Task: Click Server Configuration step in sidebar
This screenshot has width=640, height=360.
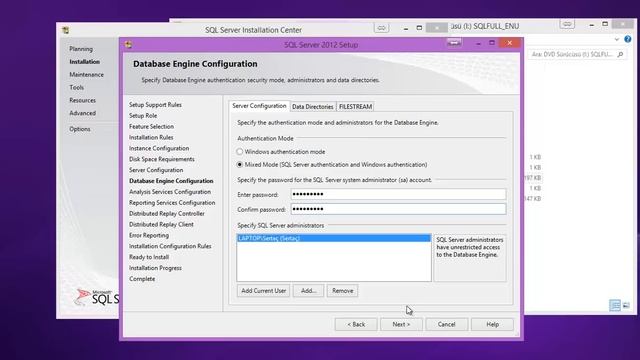Action: point(156,170)
